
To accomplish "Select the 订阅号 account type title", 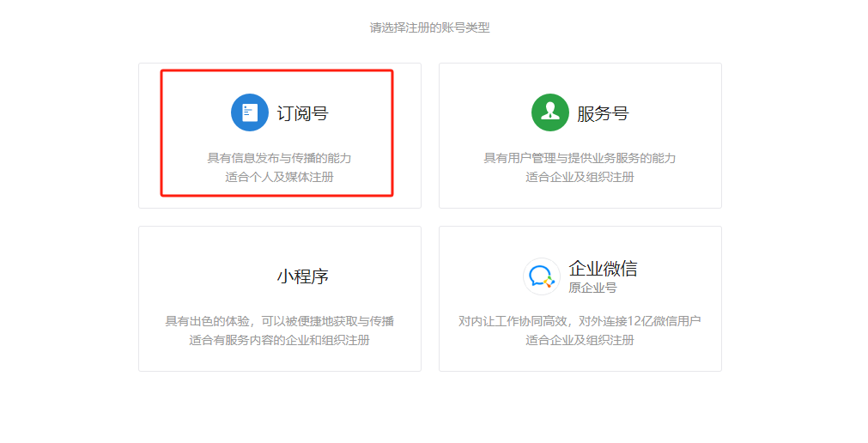I will pos(303,113).
